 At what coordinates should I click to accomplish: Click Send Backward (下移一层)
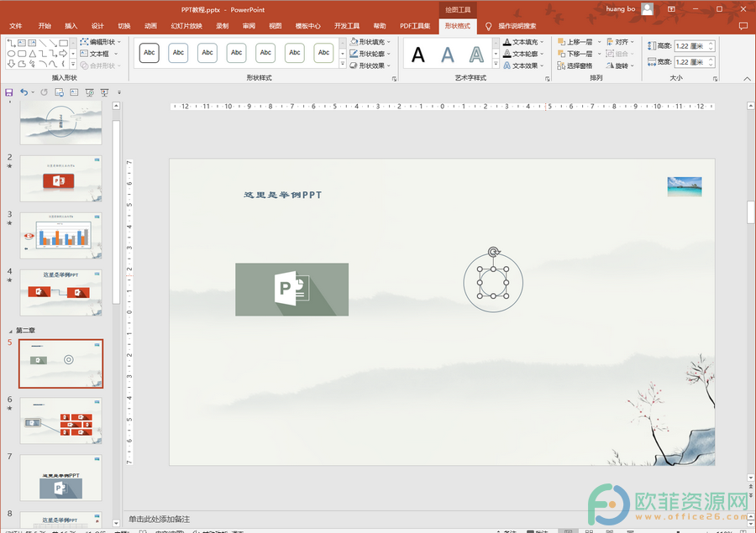(x=575, y=54)
